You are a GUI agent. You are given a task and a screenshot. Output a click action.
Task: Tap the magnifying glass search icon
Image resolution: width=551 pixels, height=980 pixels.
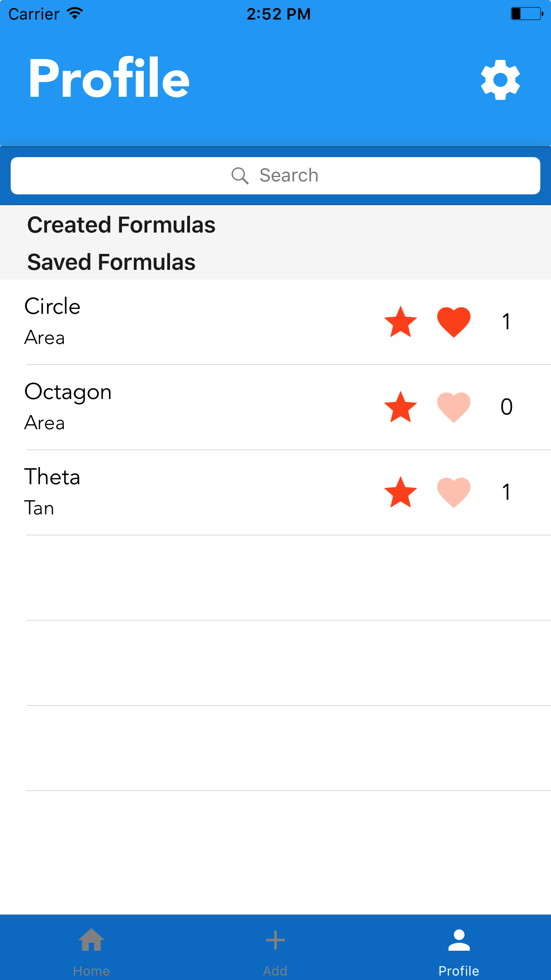point(240,176)
